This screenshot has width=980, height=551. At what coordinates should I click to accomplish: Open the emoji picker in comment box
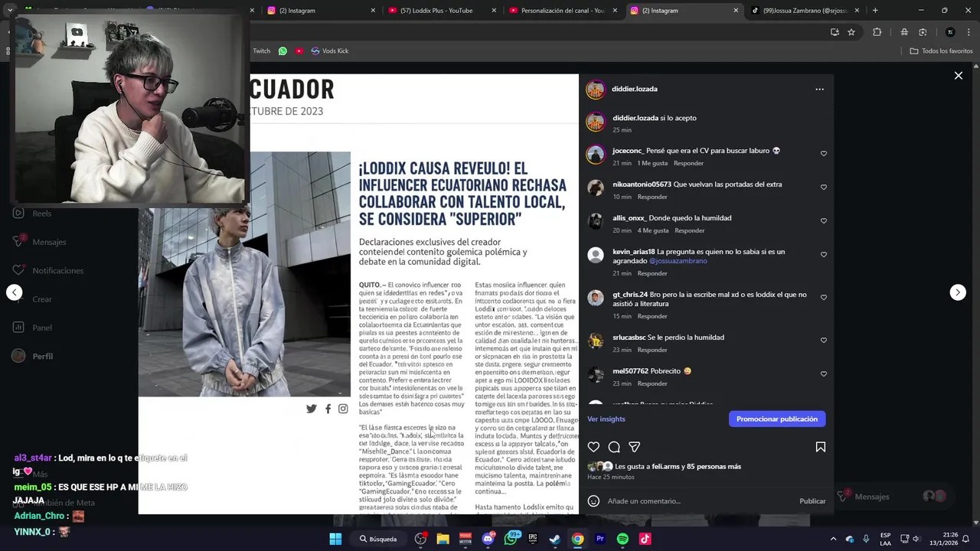(x=593, y=501)
